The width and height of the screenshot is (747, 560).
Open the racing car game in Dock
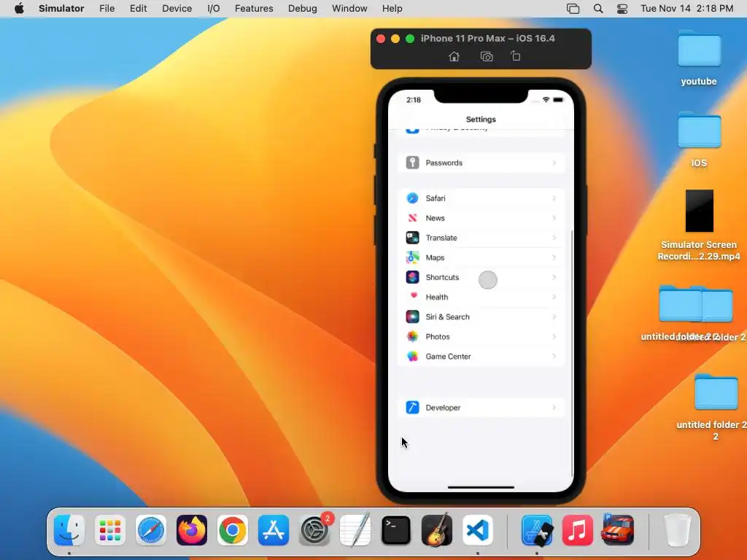click(x=618, y=530)
